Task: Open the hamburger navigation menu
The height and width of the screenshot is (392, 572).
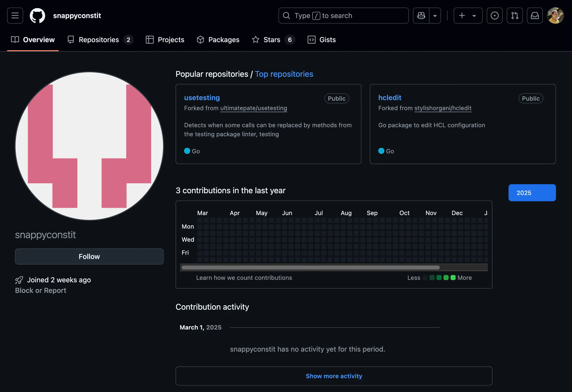Action: pos(15,16)
